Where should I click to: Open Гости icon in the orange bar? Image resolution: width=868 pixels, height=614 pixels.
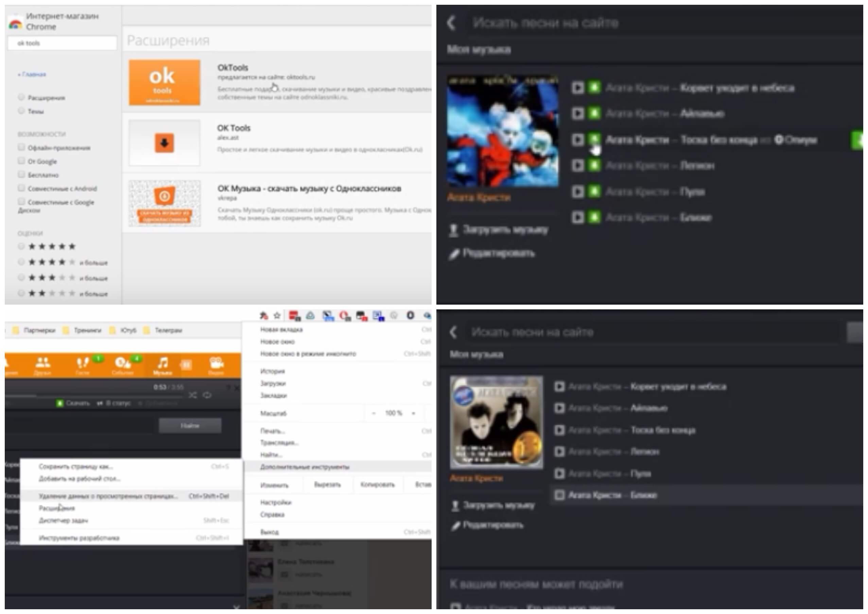click(x=82, y=365)
